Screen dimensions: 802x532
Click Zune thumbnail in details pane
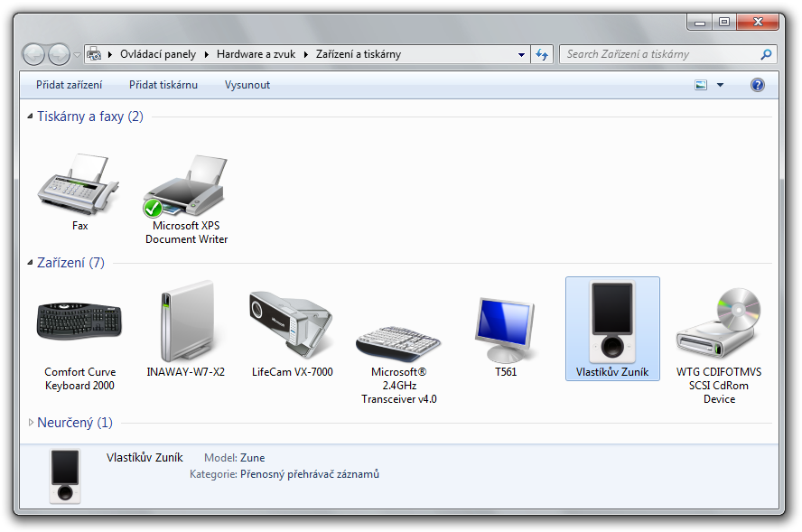pyautogui.click(x=65, y=476)
